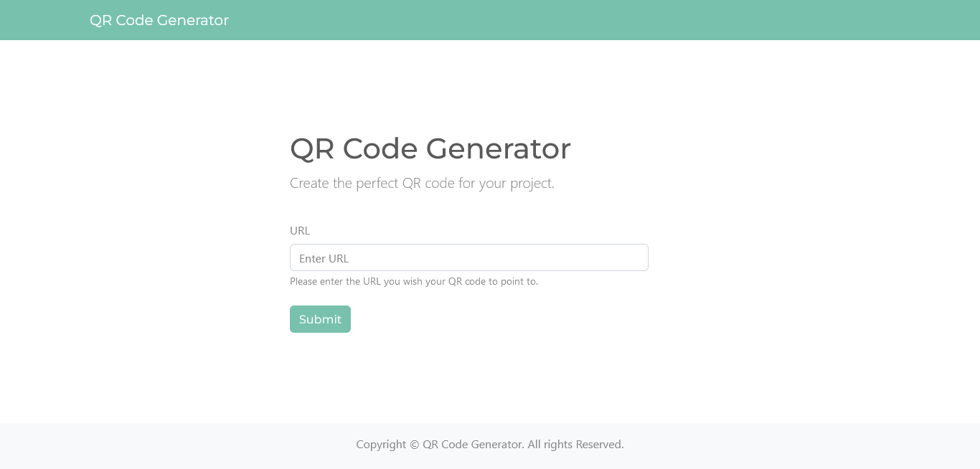Click the QR Code Generator navbar brand link

[x=159, y=20]
